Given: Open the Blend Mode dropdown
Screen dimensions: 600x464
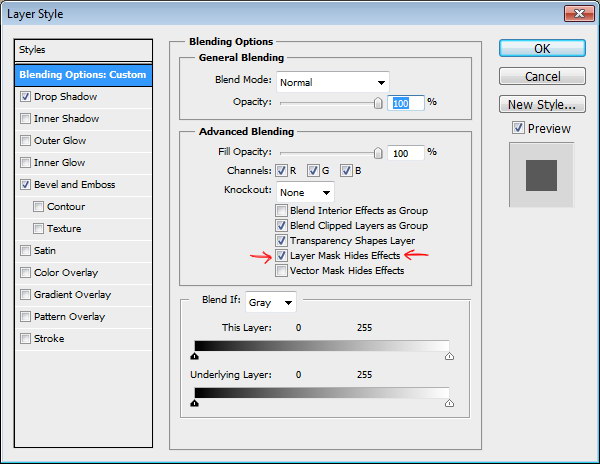Looking at the screenshot, I should coord(332,82).
